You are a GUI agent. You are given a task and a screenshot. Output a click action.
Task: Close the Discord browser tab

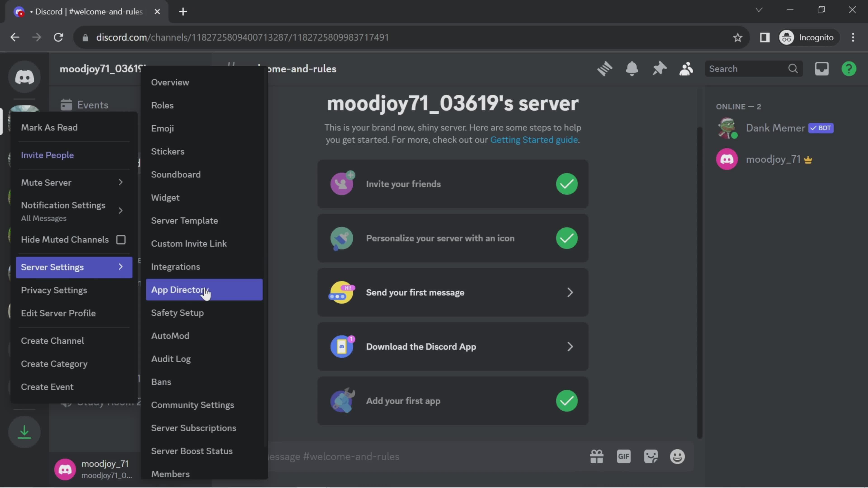(x=157, y=12)
